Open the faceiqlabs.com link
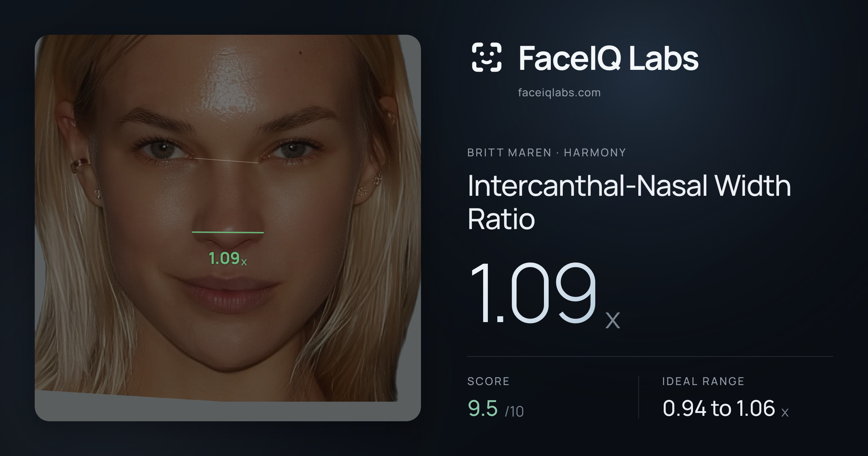 (559, 93)
